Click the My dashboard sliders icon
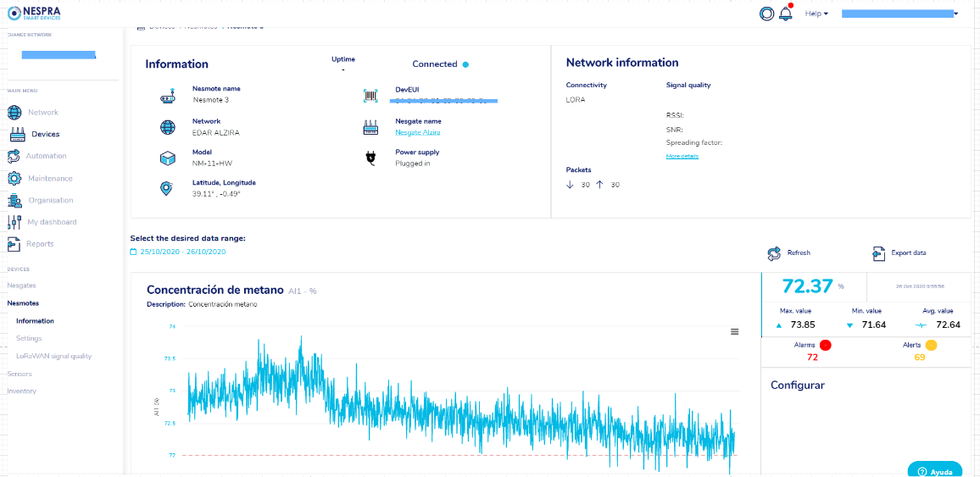The height and width of the screenshot is (477, 980). pos(14,222)
